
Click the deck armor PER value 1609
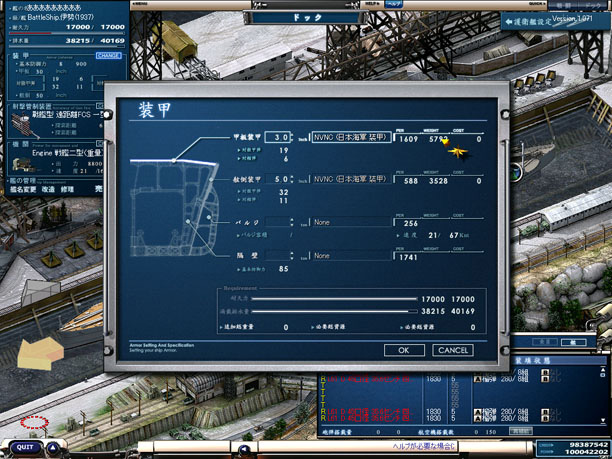[408, 139]
